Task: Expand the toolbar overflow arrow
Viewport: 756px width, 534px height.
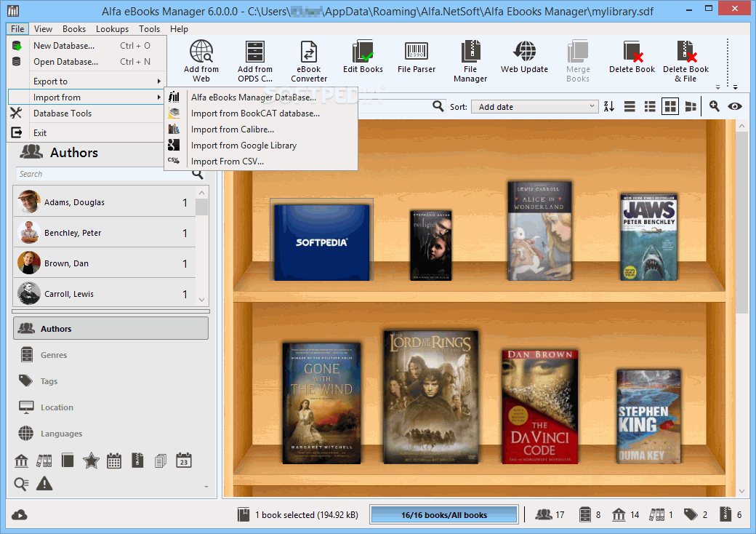Action: tap(735, 87)
